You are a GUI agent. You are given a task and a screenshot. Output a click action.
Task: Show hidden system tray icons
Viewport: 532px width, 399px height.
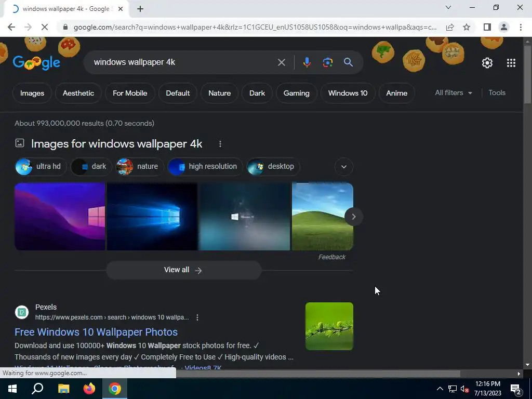point(440,389)
